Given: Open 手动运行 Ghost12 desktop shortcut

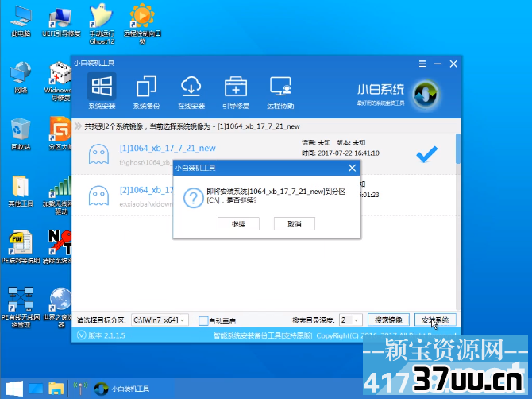Looking at the screenshot, I should [102, 24].
